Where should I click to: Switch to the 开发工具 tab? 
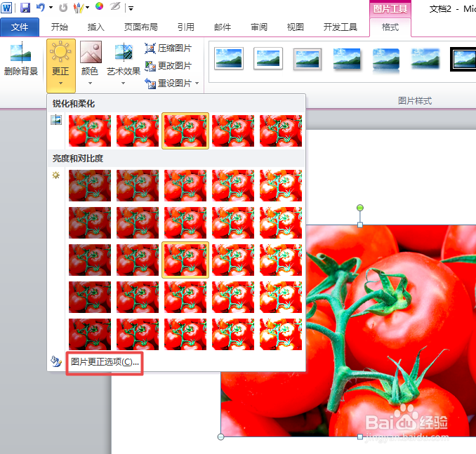coord(341,27)
